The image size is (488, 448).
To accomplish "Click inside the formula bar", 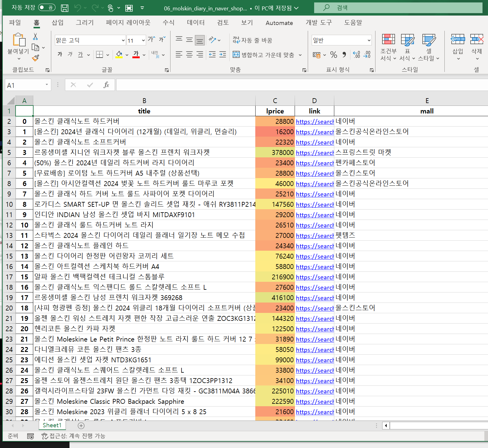I will [302, 85].
